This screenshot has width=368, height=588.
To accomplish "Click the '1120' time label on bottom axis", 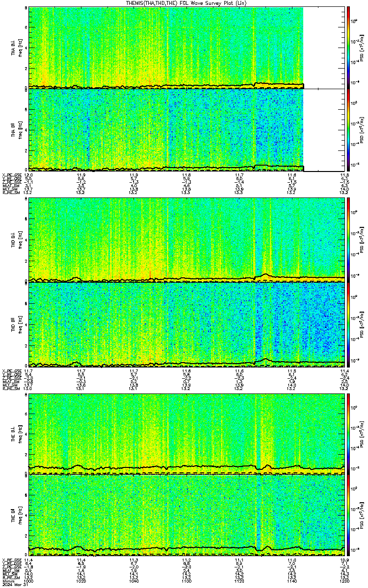I will coord(239,580).
